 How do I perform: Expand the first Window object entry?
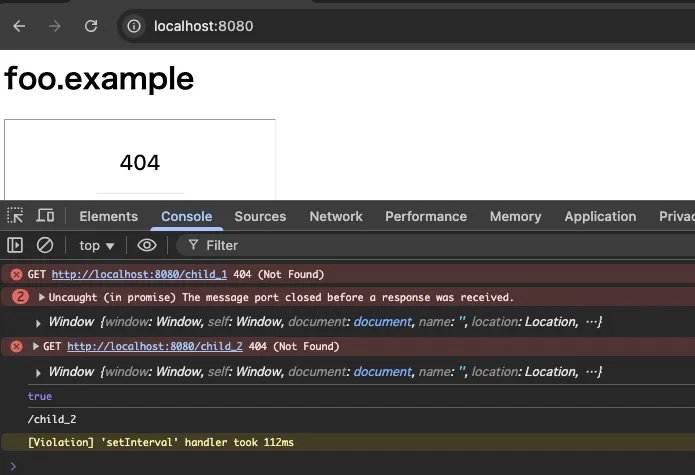click(x=38, y=322)
